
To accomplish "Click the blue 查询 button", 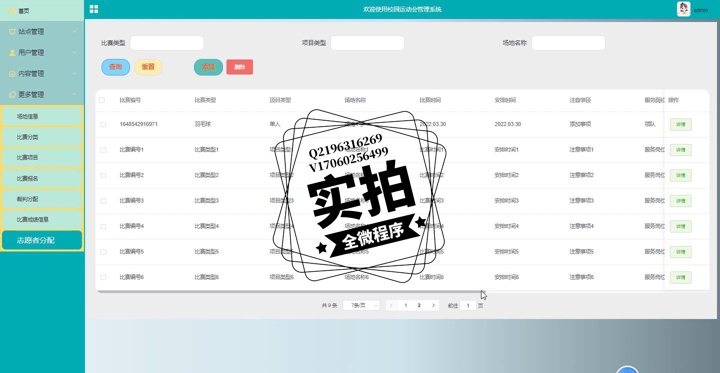I will 116,67.
